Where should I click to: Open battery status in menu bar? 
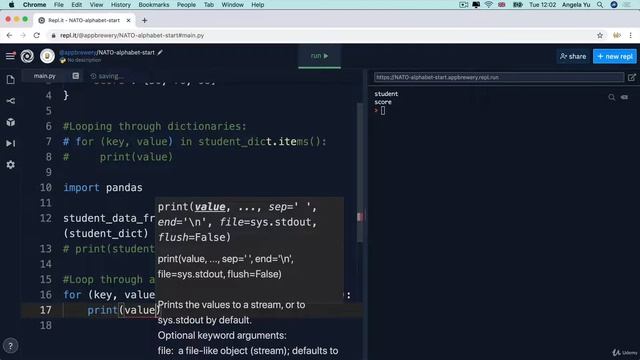click(x=518, y=4)
